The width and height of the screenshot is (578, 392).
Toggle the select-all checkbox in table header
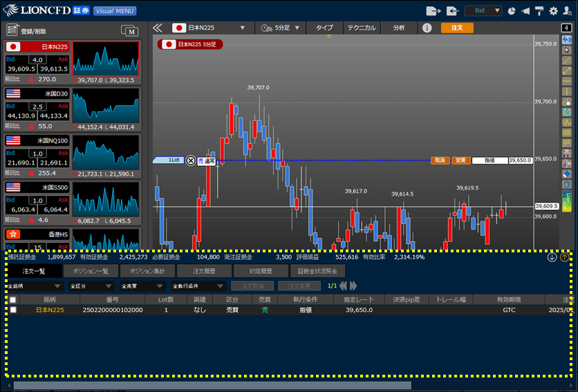(x=13, y=300)
